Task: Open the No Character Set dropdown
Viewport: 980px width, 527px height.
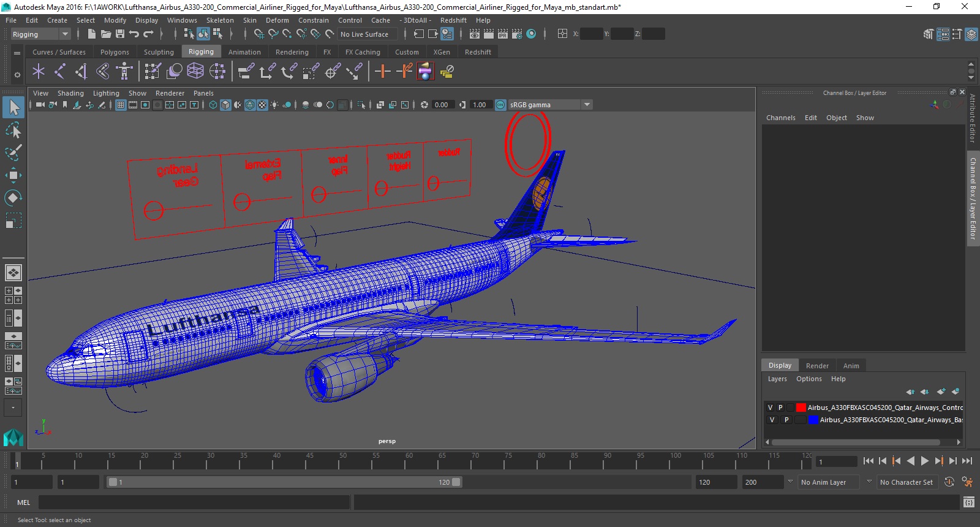Action: 907,482
